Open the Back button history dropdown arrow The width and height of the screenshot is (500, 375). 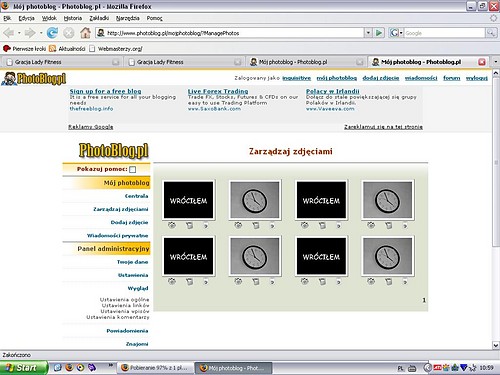(19, 33)
